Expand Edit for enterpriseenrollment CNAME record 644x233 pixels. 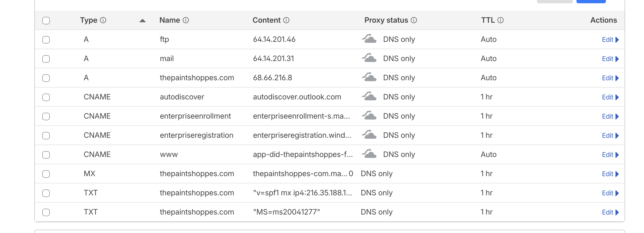(x=610, y=116)
